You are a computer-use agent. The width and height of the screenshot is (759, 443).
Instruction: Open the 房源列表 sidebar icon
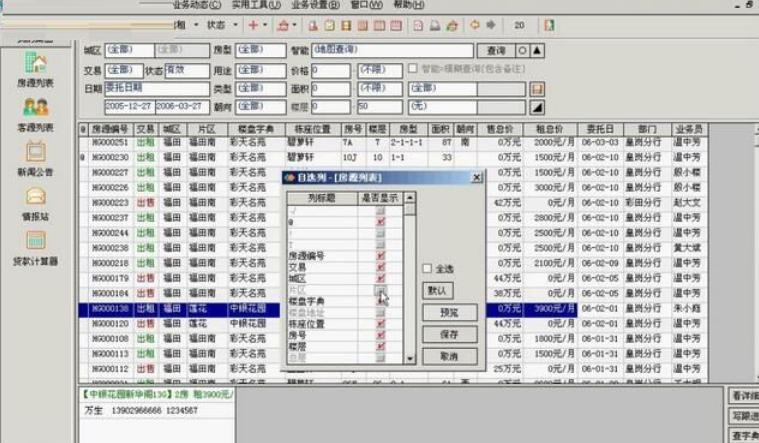36,66
